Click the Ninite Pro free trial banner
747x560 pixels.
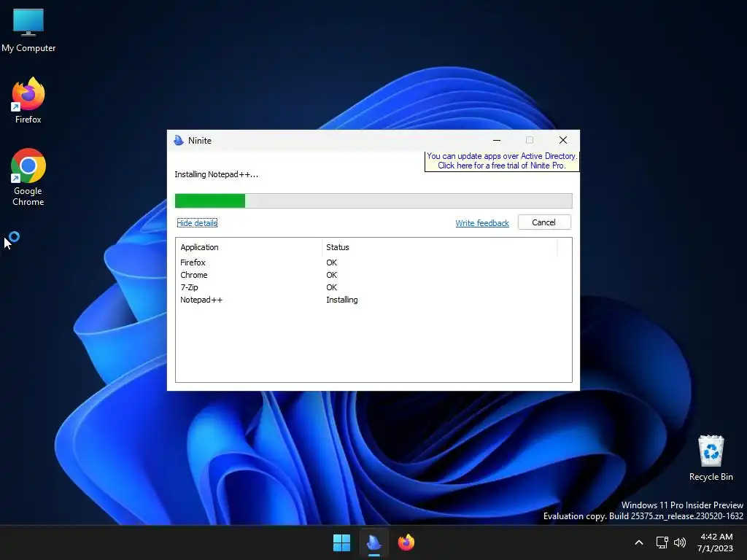502,161
